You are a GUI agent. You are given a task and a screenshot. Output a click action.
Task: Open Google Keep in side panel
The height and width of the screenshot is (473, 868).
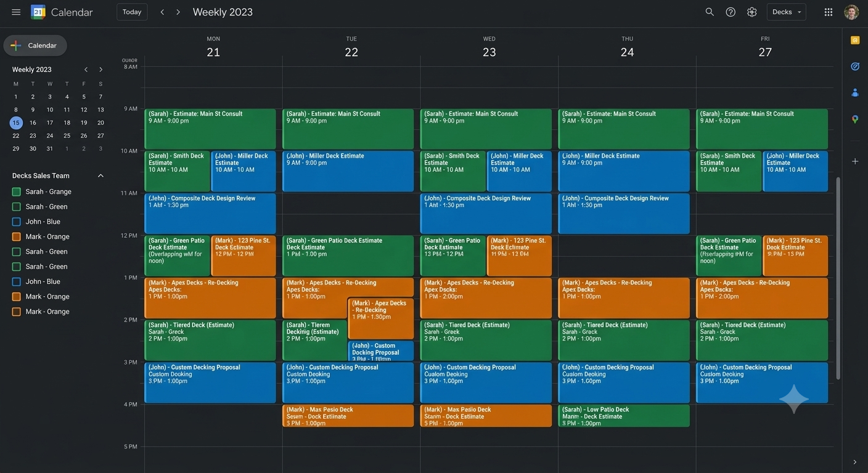[855, 40]
